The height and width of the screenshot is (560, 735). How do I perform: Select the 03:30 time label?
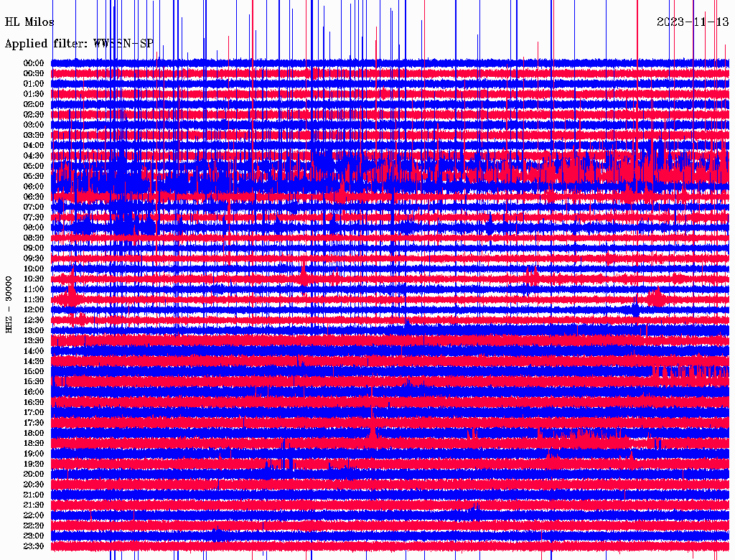34,135
